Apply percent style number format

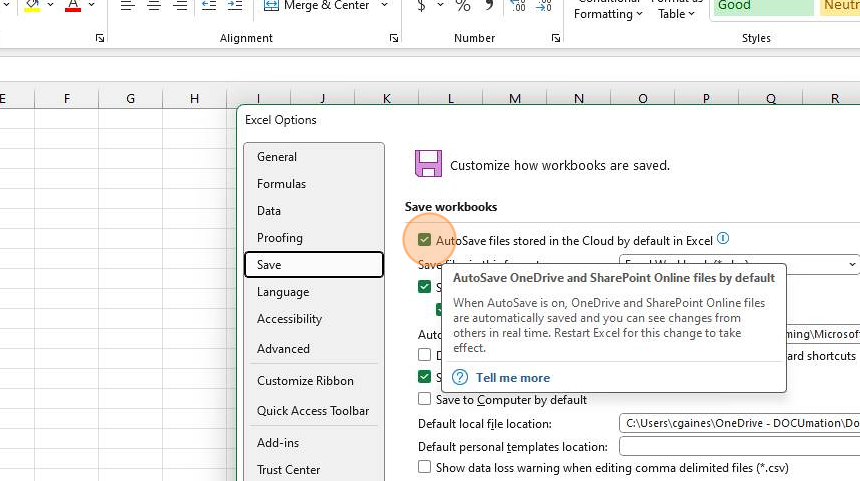[463, 6]
